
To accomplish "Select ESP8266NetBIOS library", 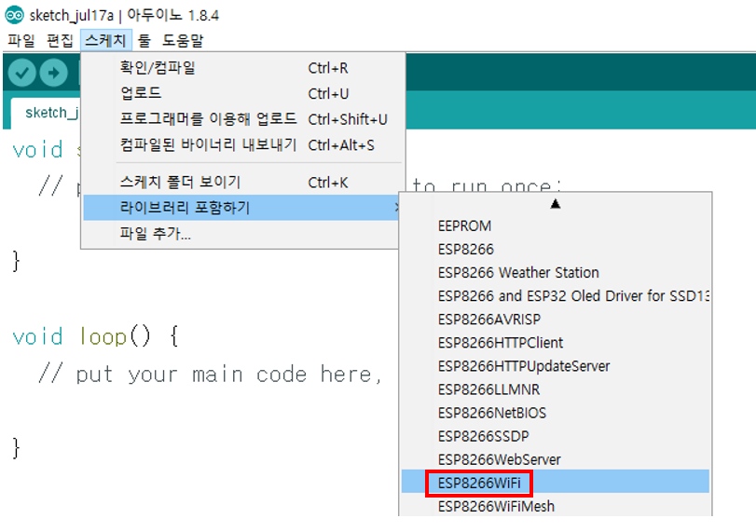I will pos(556,413).
